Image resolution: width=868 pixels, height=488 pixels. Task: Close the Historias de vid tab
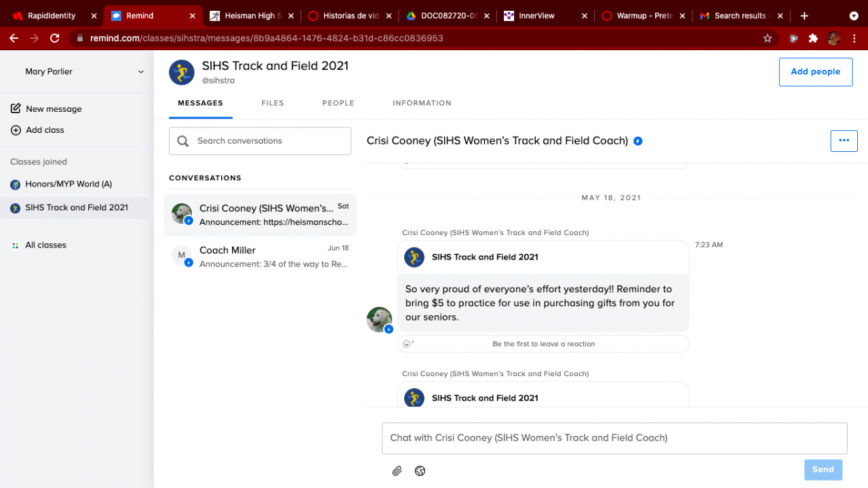coord(390,16)
